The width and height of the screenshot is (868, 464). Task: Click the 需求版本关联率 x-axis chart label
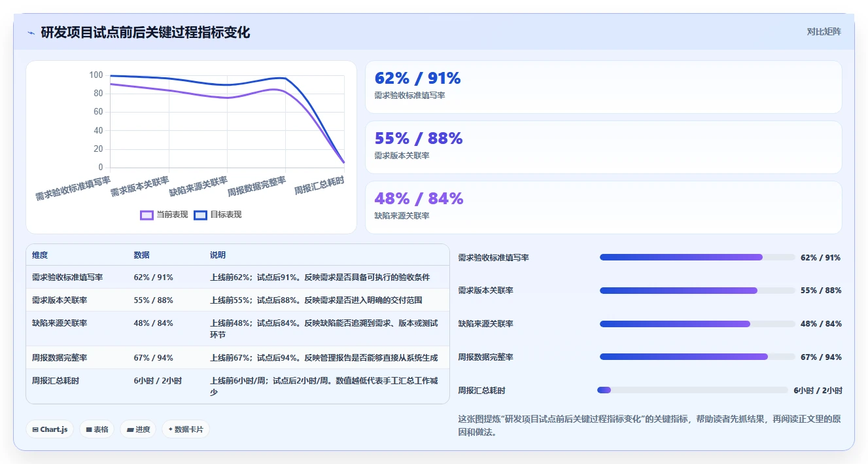coord(139,187)
